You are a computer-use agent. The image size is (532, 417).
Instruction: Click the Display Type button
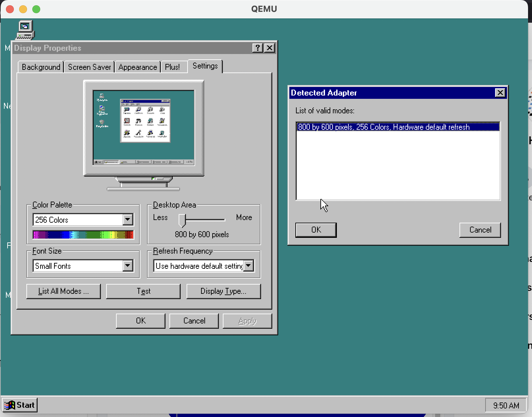coord(223,292)
